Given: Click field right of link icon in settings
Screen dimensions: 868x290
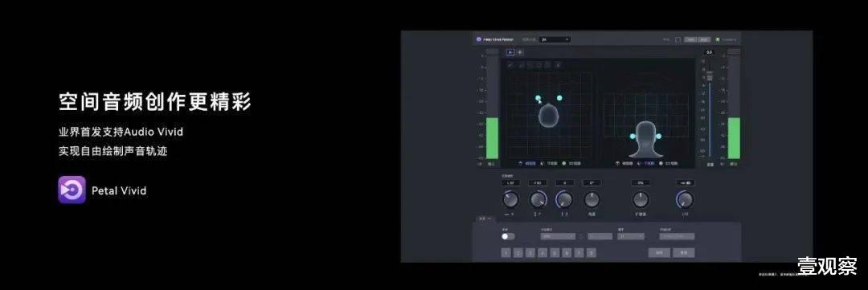Looking at the screenshot, I should (x=600, y=236).
